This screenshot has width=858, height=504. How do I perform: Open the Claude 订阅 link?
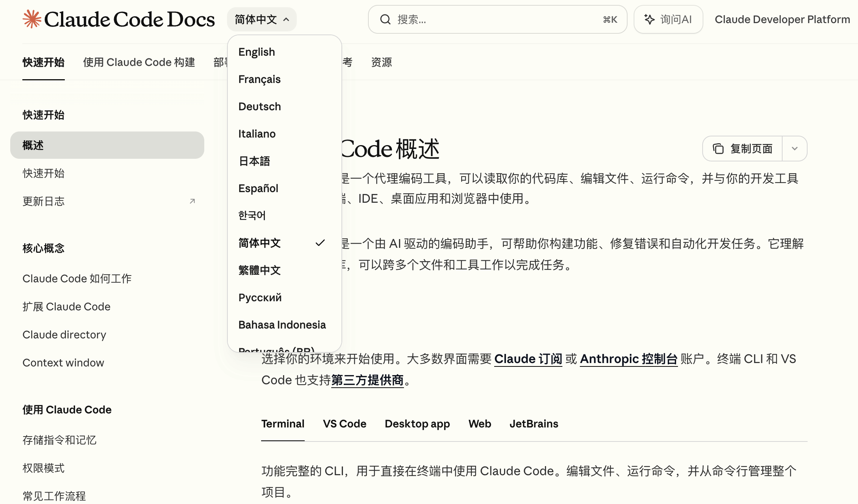point(528,358)
